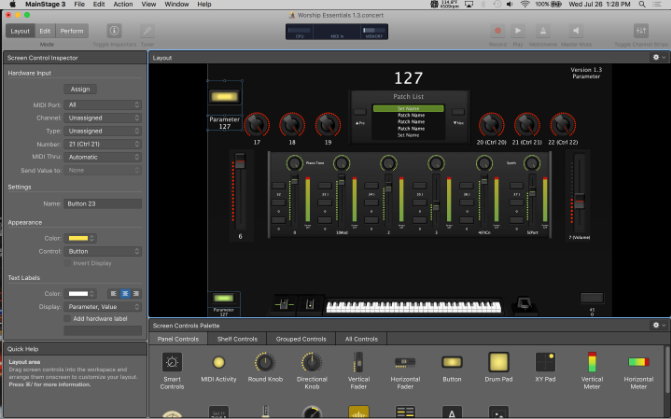Switch to Grouped Controls tab
Image resolution: width=671 pixels, height=419 pixels.
tap(301, 339)
